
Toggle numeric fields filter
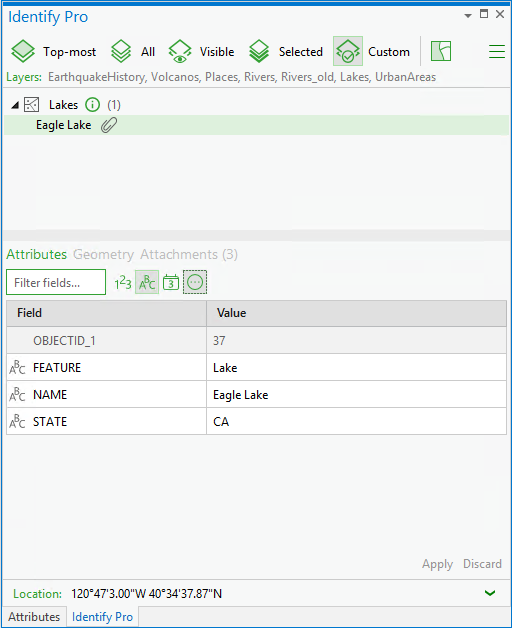[x=123, y=282]
